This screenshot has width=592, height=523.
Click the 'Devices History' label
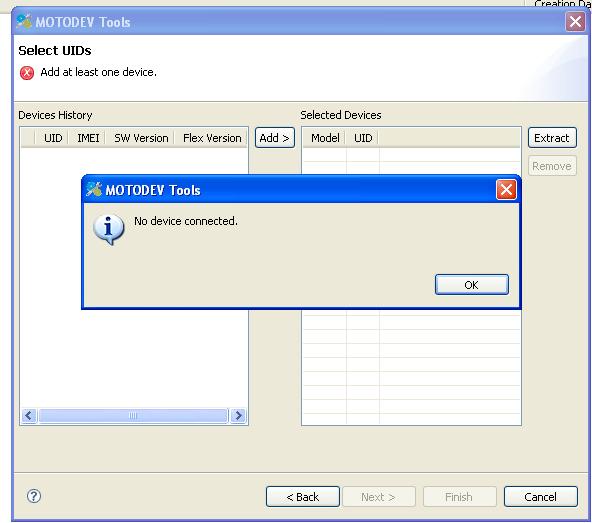tap(55, 115)
